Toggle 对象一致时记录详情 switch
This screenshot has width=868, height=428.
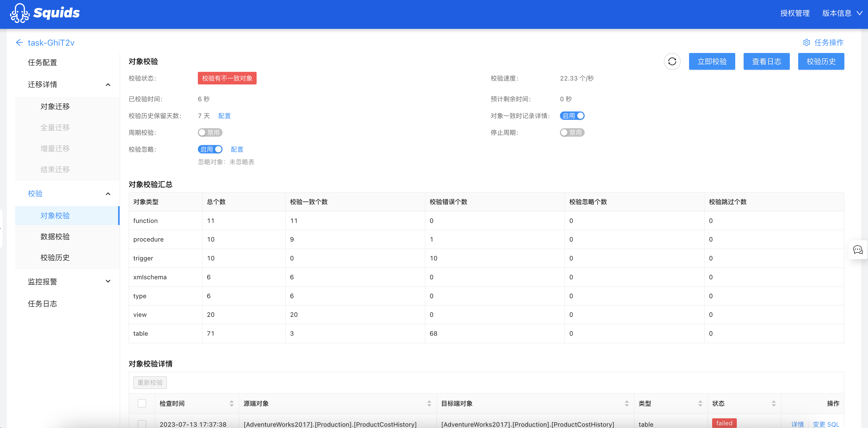(572, 116)
